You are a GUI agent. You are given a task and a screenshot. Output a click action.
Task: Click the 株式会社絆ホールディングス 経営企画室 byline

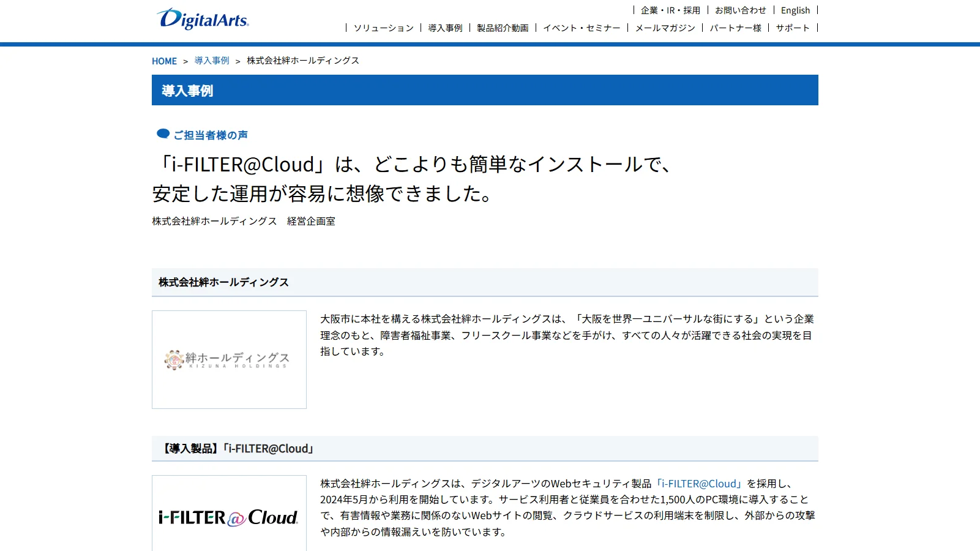coord(244,221)
